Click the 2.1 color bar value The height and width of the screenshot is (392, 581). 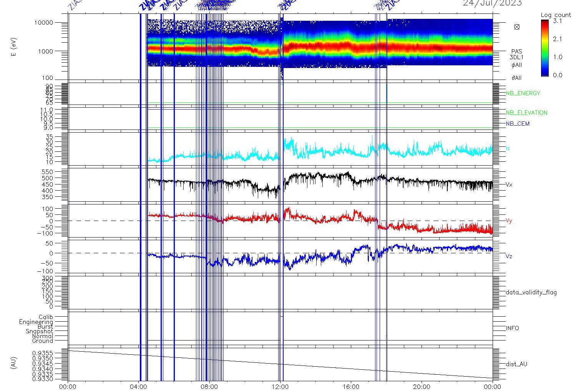tap(557, 39)
